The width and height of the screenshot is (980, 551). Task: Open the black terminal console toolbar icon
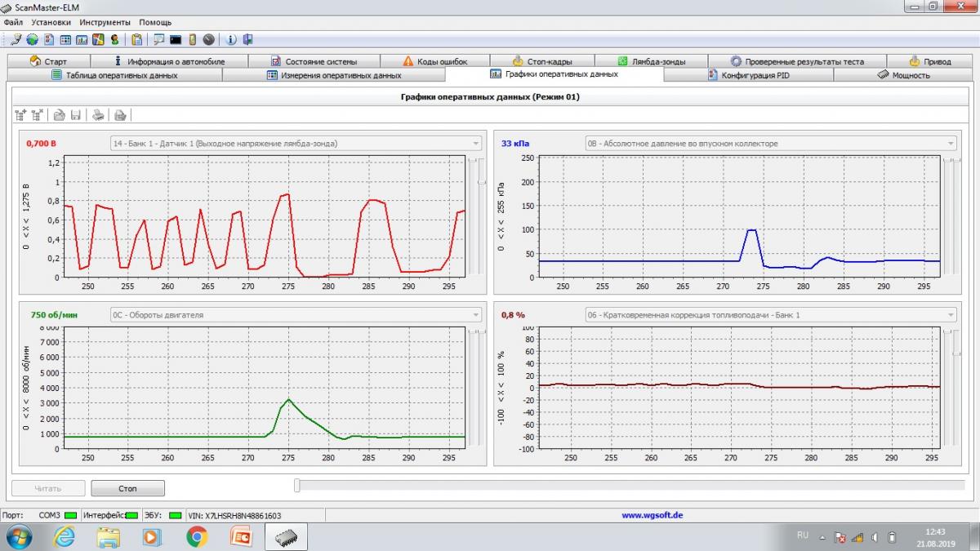coord(176,39)
